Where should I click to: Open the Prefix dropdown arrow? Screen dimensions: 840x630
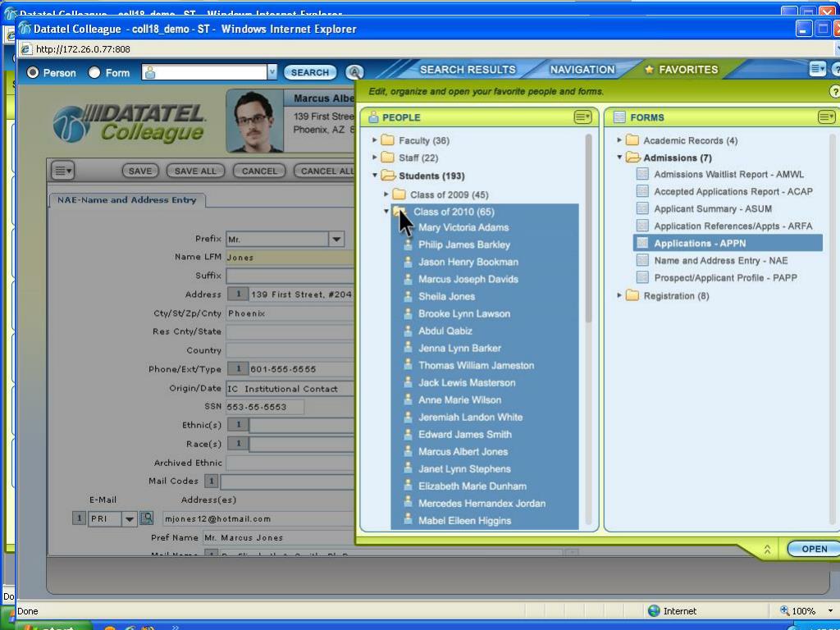tap(336, 239)
